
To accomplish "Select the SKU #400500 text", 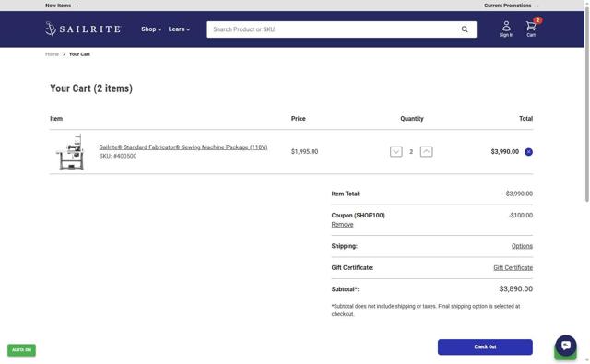I will click(118, 156).
